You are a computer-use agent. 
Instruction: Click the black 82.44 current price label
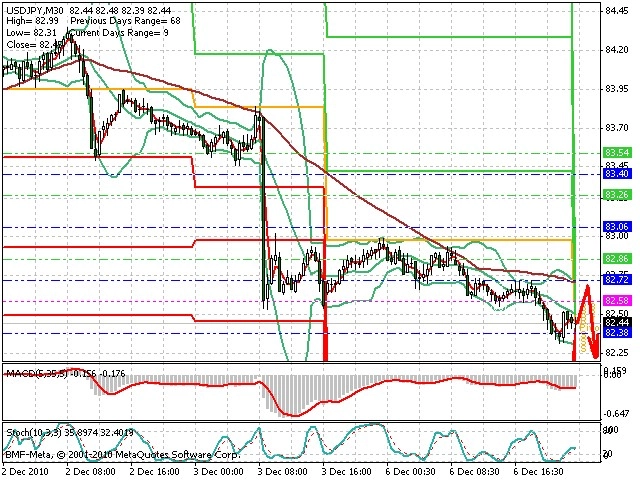[x=617, y=322]
